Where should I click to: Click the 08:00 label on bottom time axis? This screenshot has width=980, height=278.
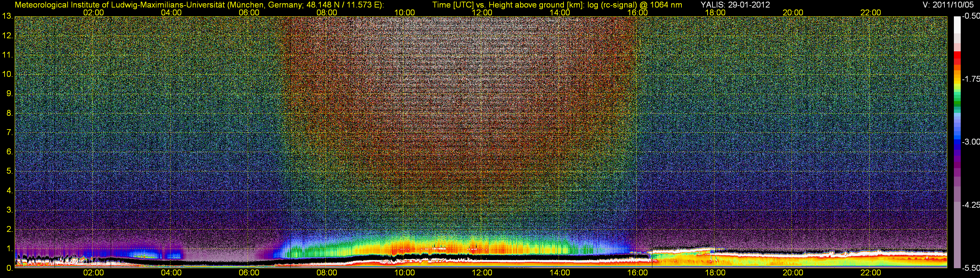(327, 273)
